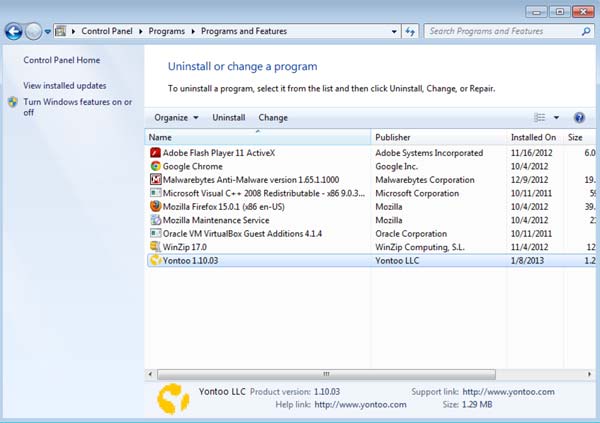Select Oracle VM VirtualBox Guest Additions 4.1.4
The width and height of the screenshot is (600, 423).
(370, 234)
